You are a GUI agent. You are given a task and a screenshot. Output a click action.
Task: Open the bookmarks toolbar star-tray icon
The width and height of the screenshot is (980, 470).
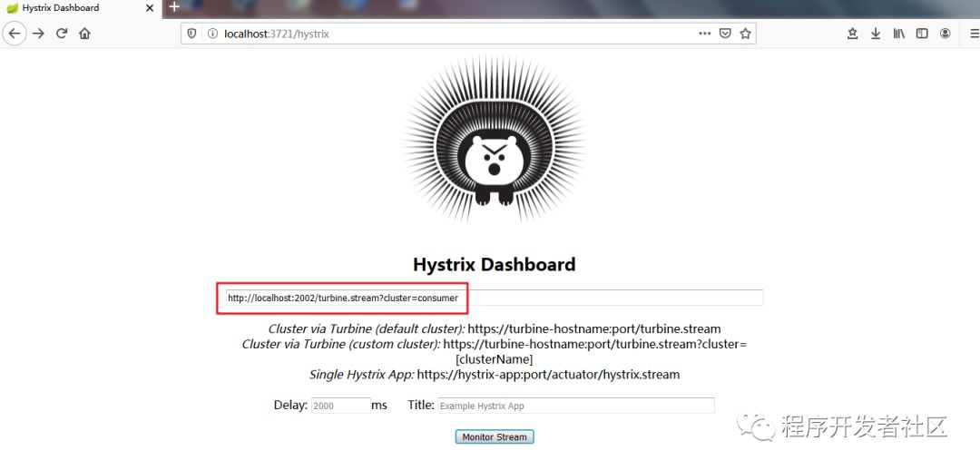pos(852,34)
